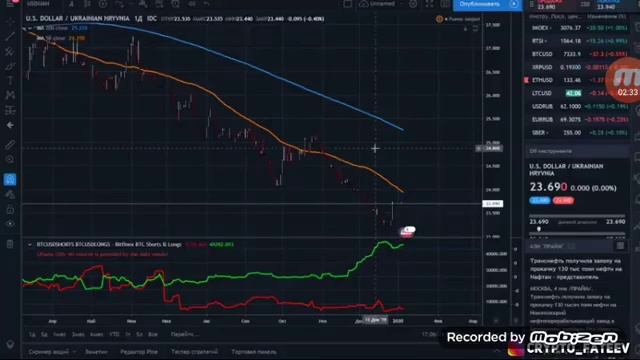Select YTD date range button
640x360 pixels.
(114, 334)
